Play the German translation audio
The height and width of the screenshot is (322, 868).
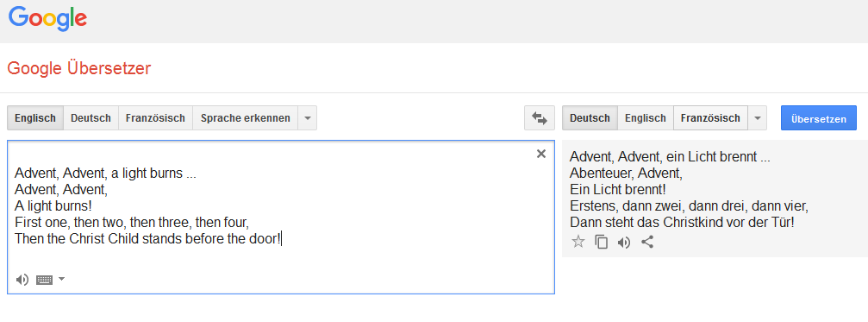tap(624, 243)
